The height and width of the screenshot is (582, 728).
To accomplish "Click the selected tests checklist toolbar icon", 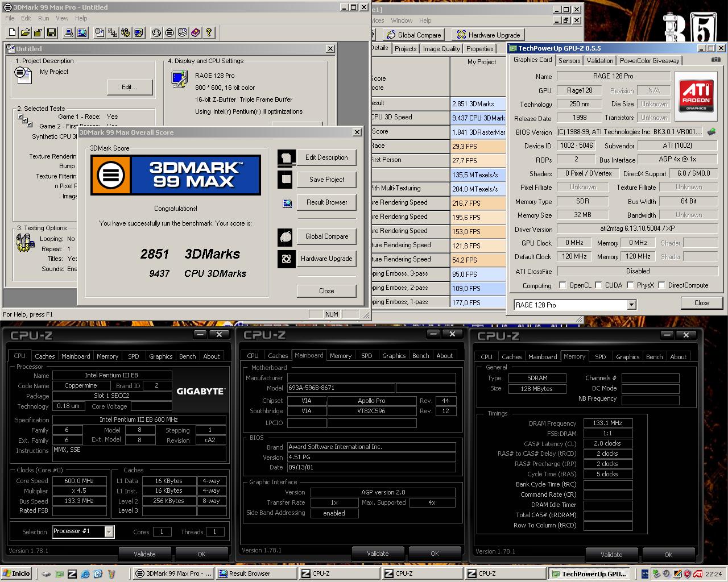I will [113, 32].
